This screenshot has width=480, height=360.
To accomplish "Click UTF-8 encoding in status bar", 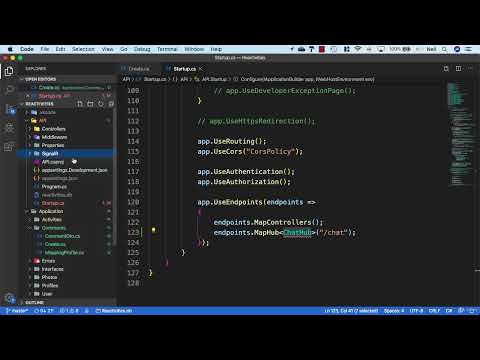I will pos(416,311).
